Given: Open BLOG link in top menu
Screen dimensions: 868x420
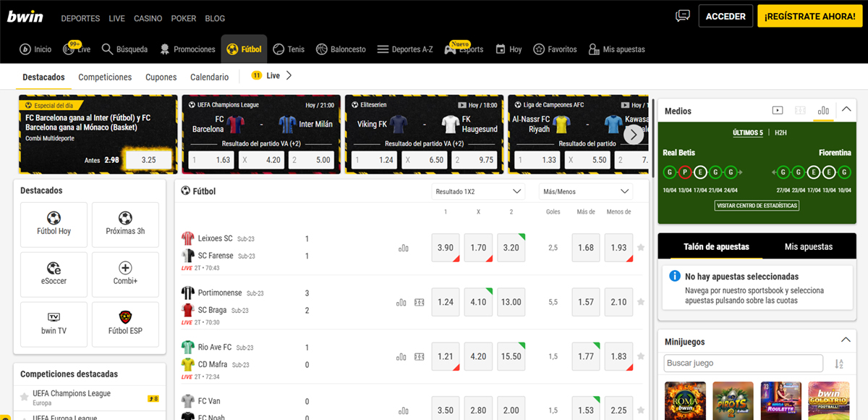Looking at the screenshot, I should pyautogui.click(x=215, y=18).
